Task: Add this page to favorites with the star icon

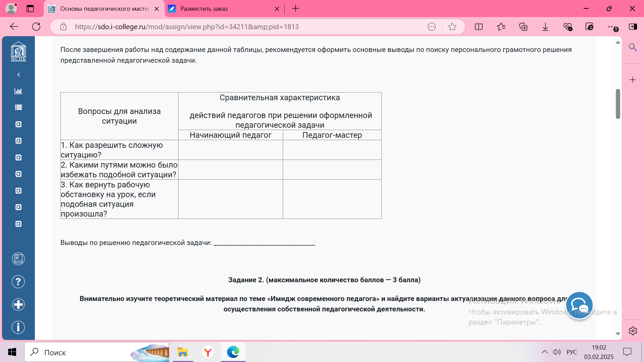Action: (452, 27)
